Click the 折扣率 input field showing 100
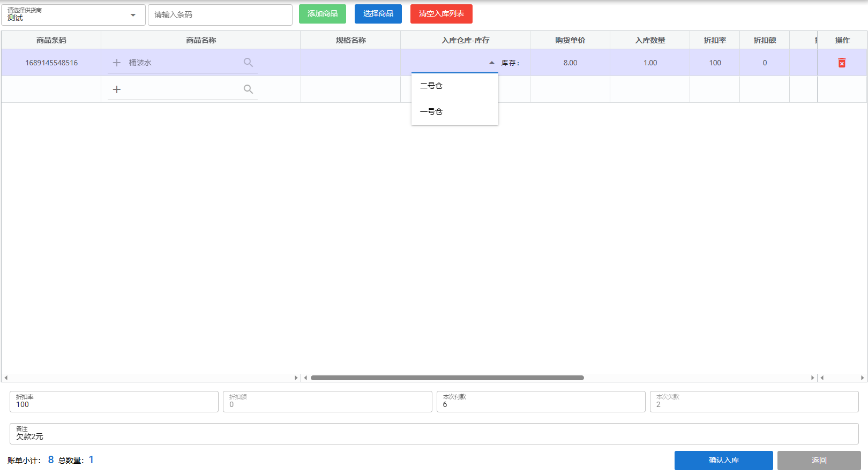The image size is (868, 475). coord(114,402)
